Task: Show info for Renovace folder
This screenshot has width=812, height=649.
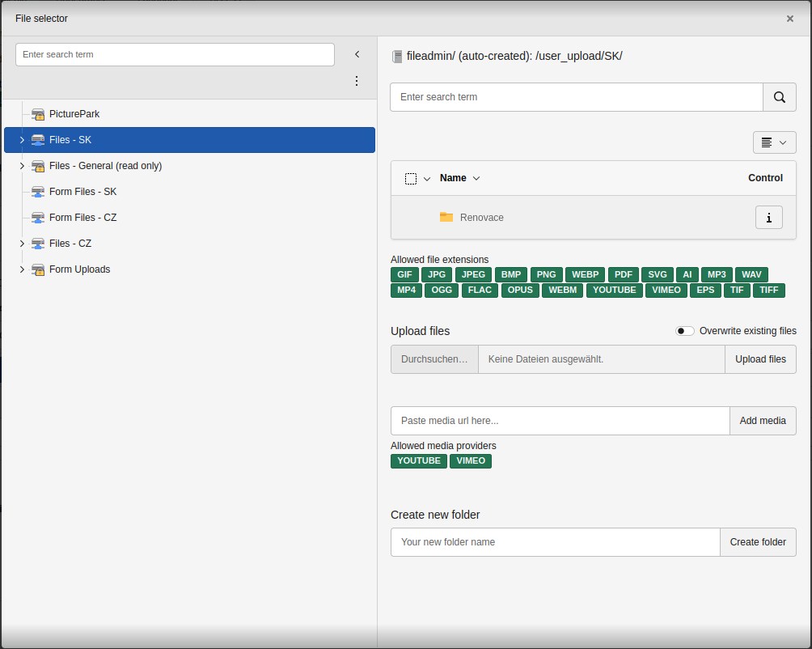Action: pos(768,218)
